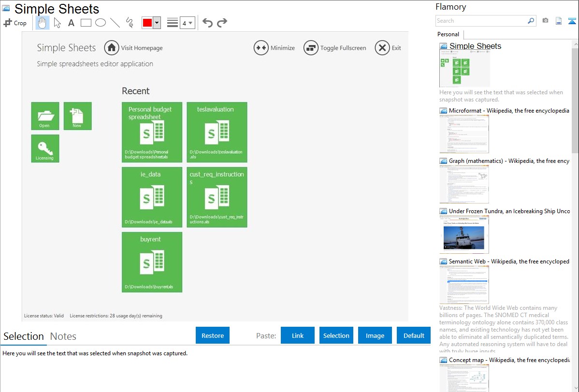The height and width of the screenshot is (392, 579).
Task: Select the Crop tool
Action: click(x=15, y=23)
